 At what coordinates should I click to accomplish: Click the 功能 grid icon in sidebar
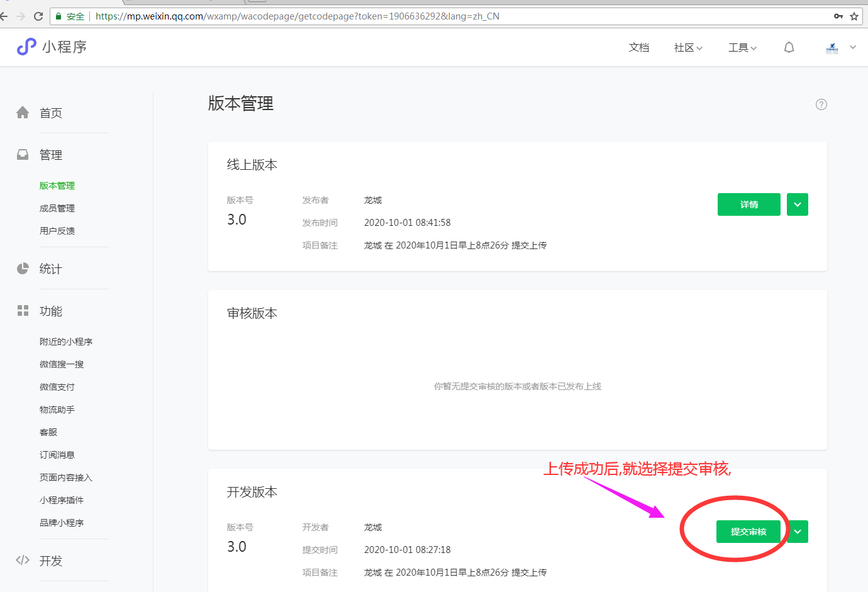click(23, 311)
